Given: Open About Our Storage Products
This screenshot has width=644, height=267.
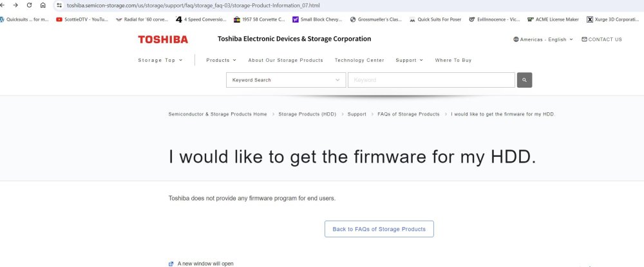Looking at the screenshot, I should (285, 60).
